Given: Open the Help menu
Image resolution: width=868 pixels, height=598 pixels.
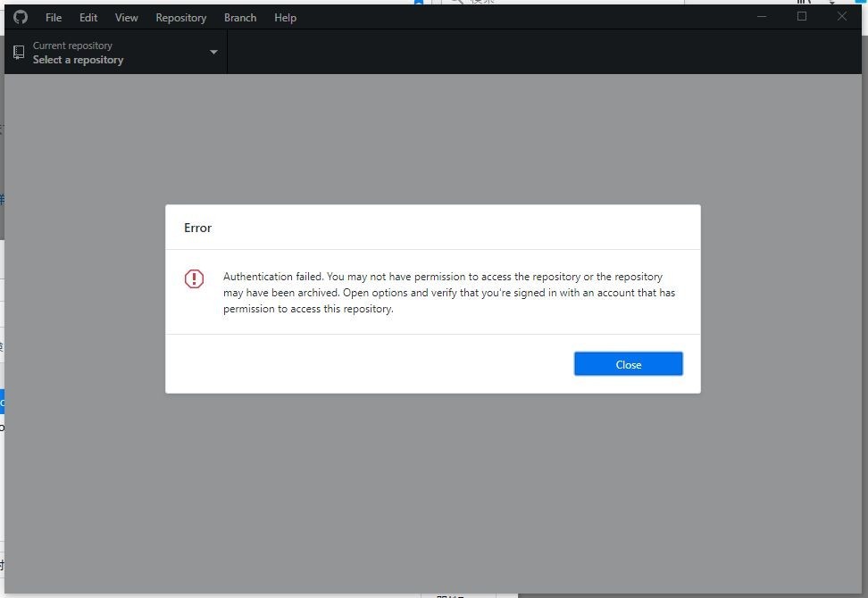Looking at the screenshot, I should tap(285, 18).
